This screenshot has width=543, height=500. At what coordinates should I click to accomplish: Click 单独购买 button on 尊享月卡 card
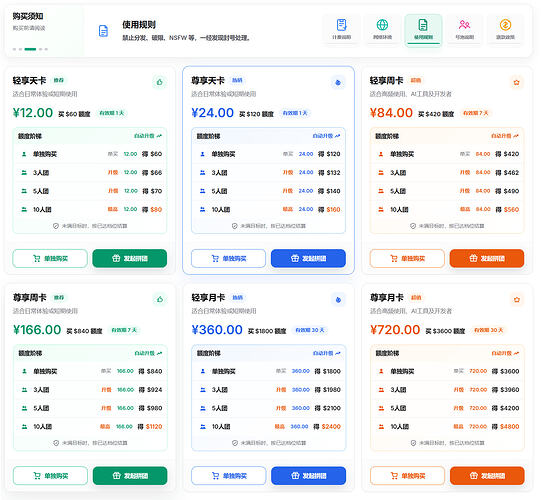coord(407,476)
